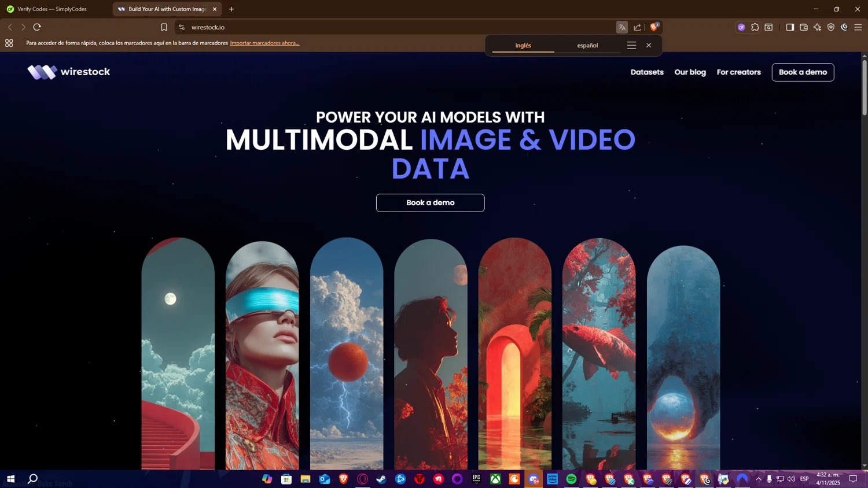Viewport: 868px width, 488px height.
Task: Open Windows taskbar search
Action: pos(33,479)
